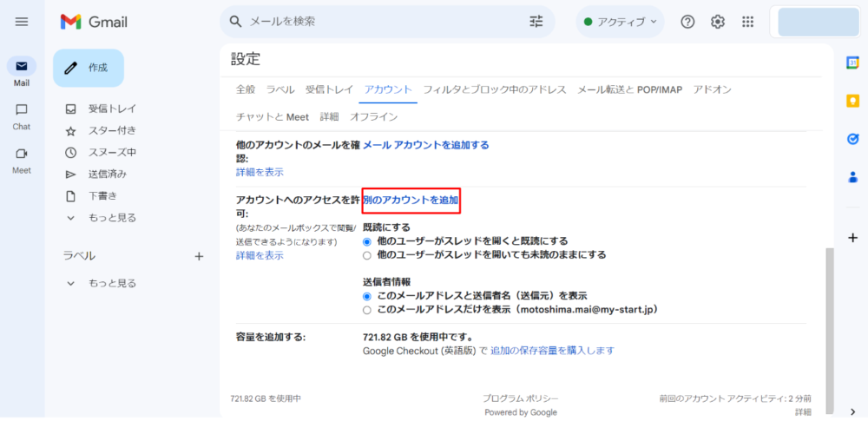Open フィルタとブロック中のアドレス tab
This screenshot has width=868, height=421.
(x=495, y=89)
